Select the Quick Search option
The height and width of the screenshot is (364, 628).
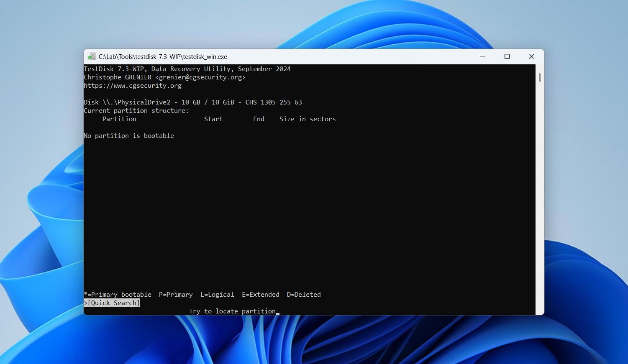(112, 303)
